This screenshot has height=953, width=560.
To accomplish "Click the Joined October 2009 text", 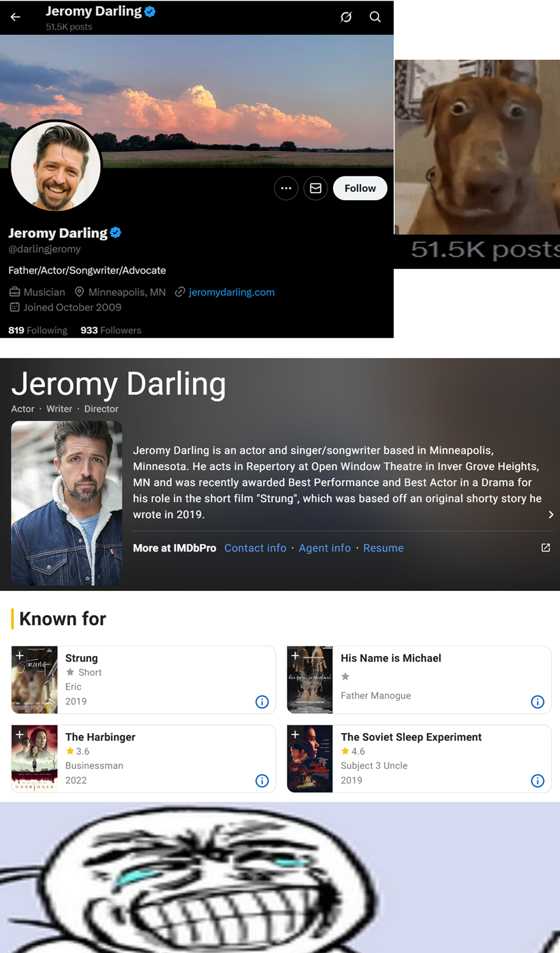I will [x=73, y=307].
